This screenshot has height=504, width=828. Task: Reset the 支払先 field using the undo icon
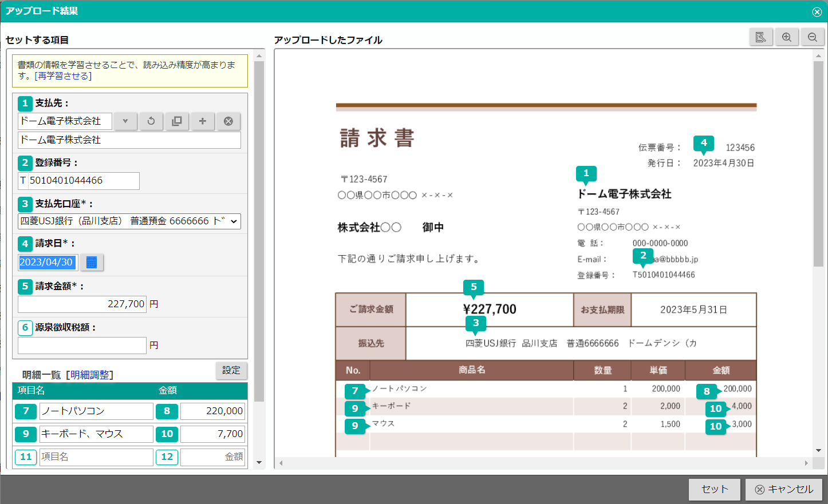coord(151,121)
